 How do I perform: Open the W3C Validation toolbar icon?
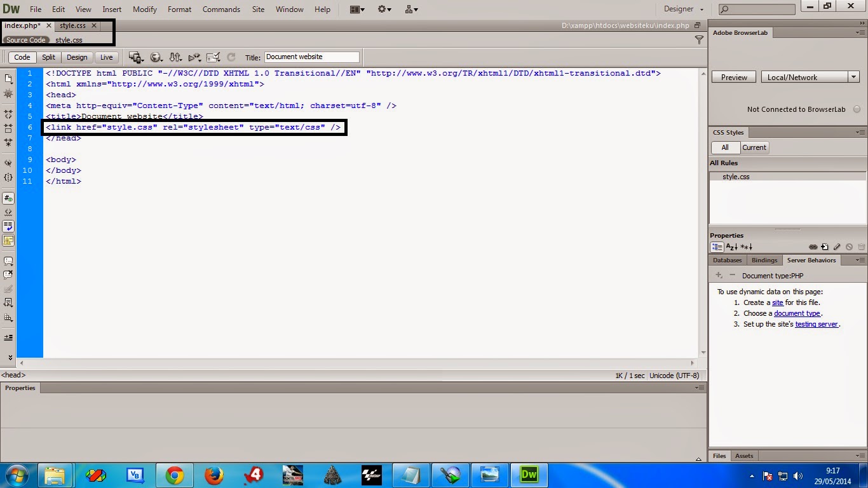point(194,57)
